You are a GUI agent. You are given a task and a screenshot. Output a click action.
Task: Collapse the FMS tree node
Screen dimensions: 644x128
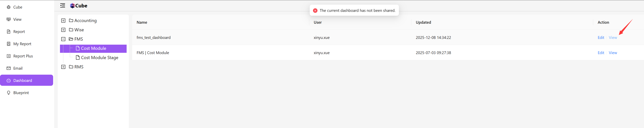pos(63,39)
